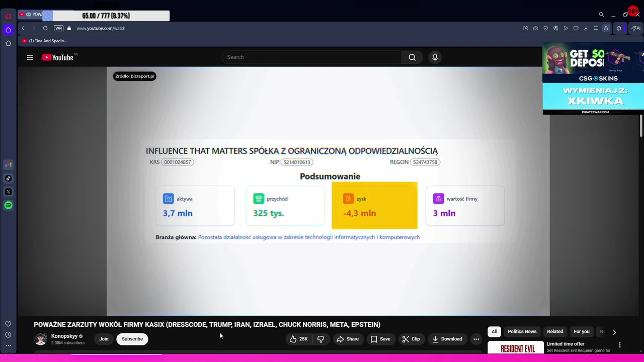This screenshot has height=362, width=644.
Task: Take a snapshot with the camera icon
Action: [x=535, y=28]
